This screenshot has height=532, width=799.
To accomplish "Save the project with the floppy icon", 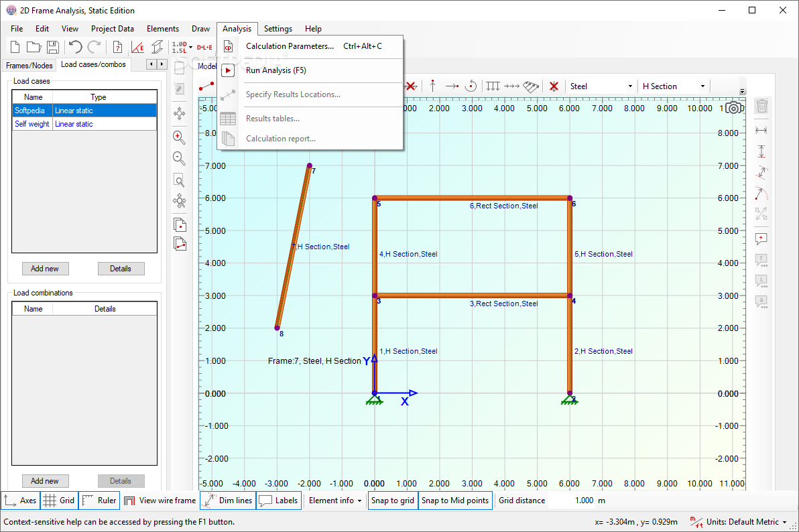I will coord(52,47).
